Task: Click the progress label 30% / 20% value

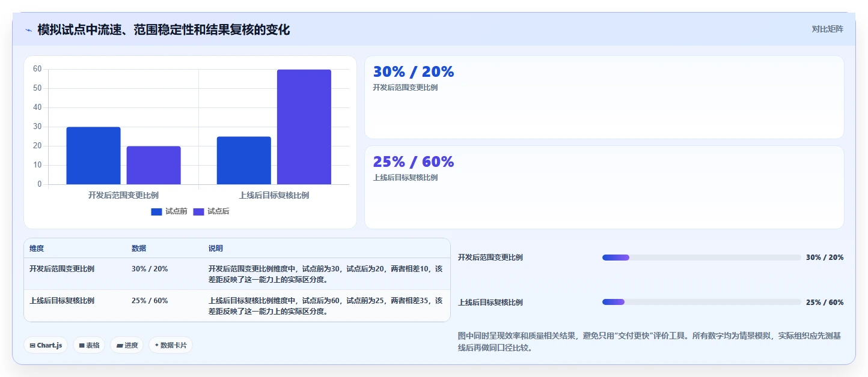Action: [x=825, y=258]
